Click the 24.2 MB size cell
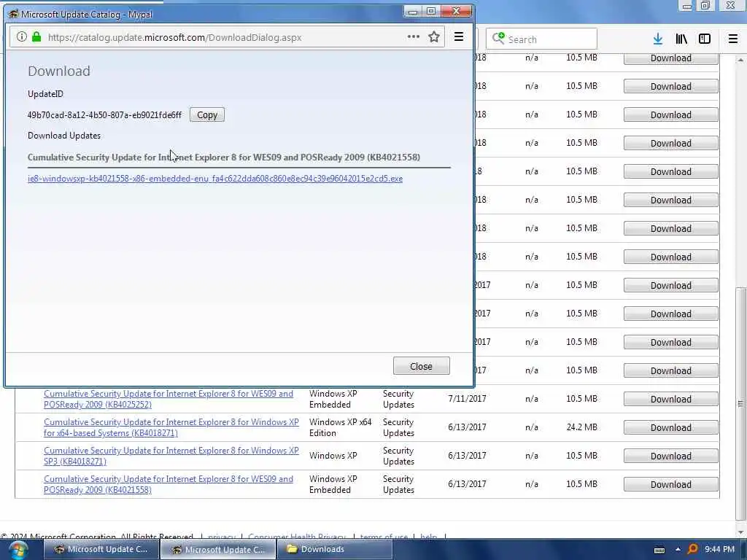 [581, 427]
